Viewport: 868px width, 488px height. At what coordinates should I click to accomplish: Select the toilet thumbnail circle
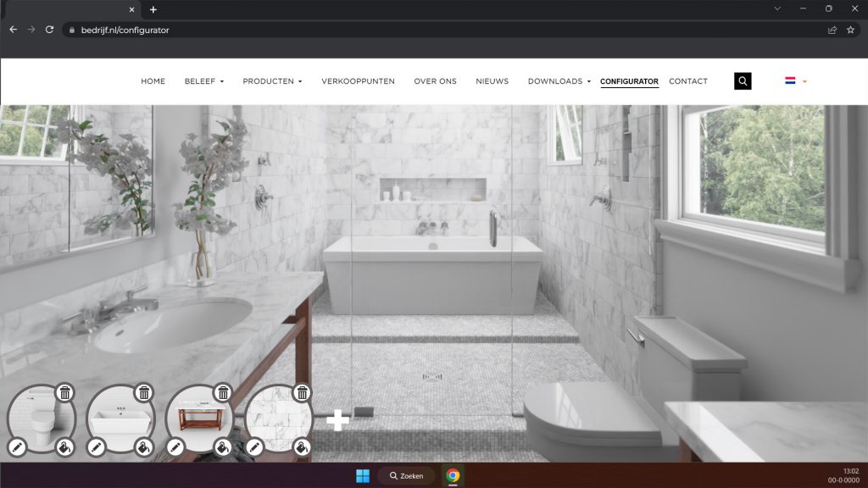[41, 419]
